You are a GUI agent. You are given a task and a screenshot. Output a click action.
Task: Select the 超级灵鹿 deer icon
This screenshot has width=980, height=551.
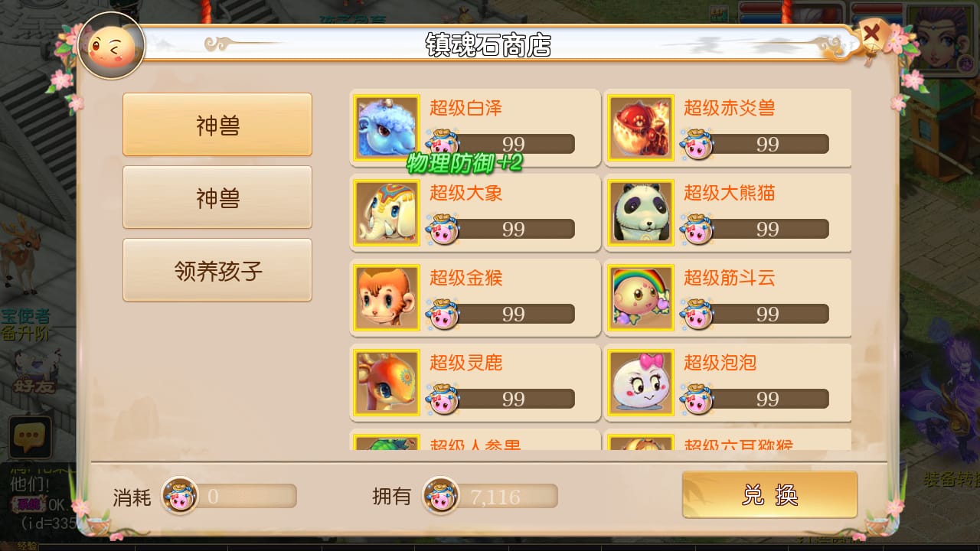click(387, 383)
